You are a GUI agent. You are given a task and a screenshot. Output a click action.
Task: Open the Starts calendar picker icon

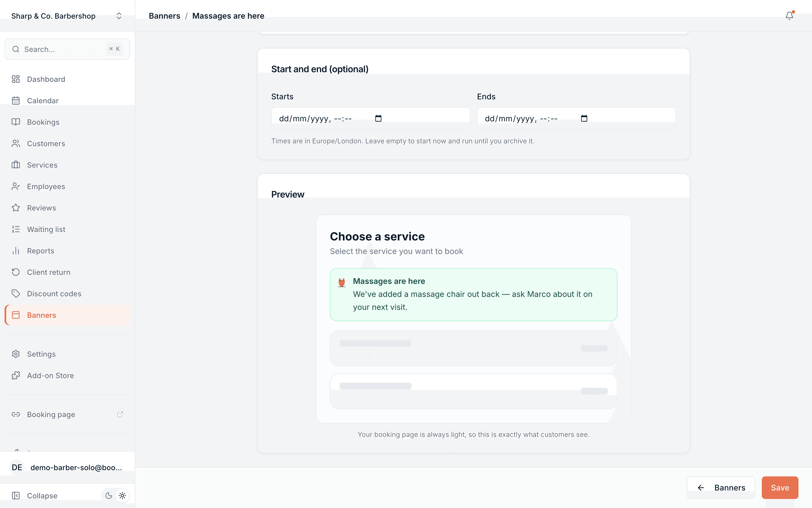378,118
